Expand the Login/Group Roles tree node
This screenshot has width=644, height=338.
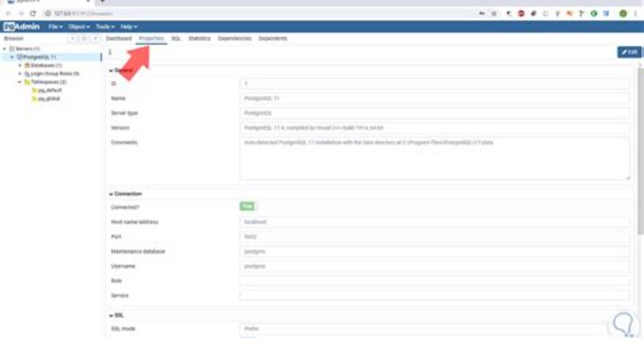pos(20,74)
